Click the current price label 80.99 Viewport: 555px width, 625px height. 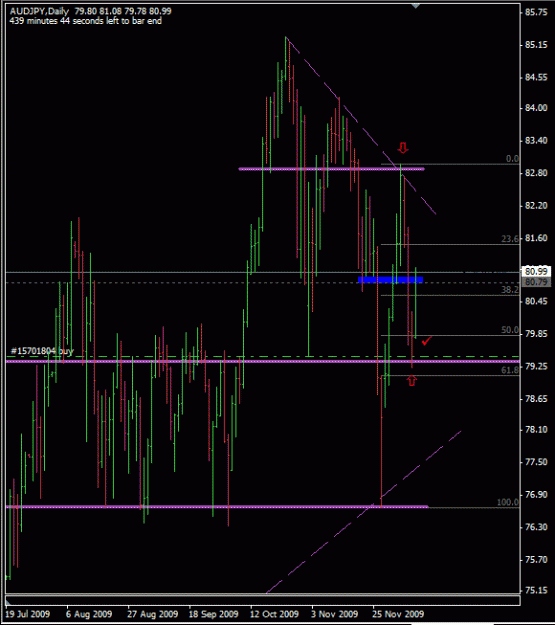(536, 272)
